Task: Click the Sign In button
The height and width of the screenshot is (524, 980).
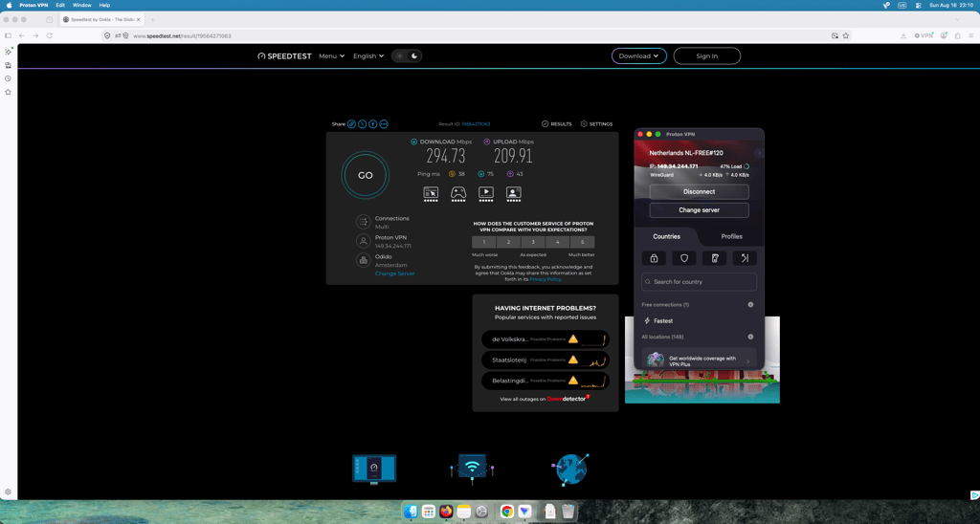Action: pyautogui.click(x=707, y=56)
